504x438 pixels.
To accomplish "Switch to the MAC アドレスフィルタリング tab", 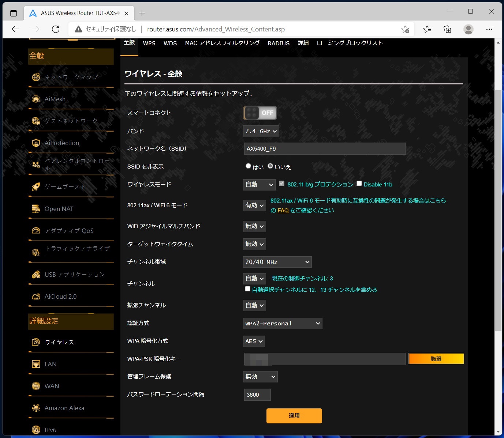I will (223, 43).
